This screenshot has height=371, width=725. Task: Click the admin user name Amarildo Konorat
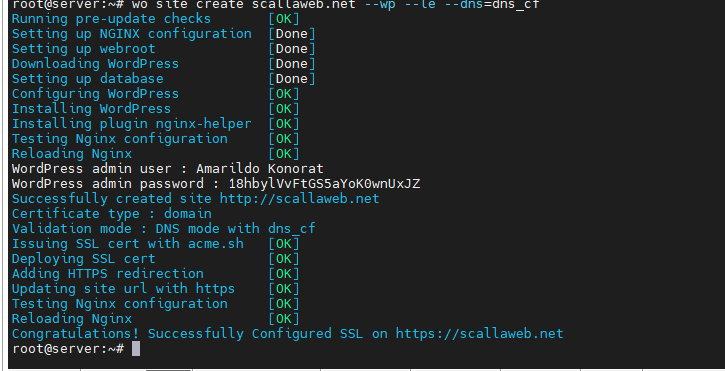[260, 169]
